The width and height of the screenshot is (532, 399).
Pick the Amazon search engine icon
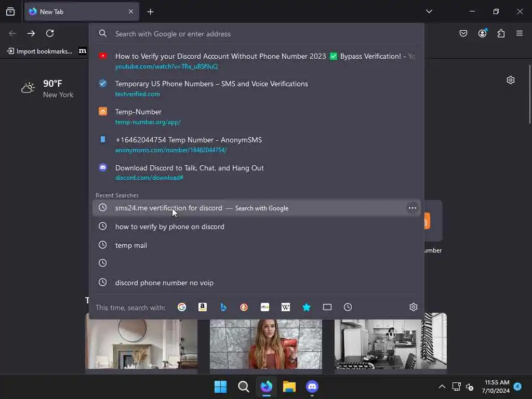coord(203,307)
